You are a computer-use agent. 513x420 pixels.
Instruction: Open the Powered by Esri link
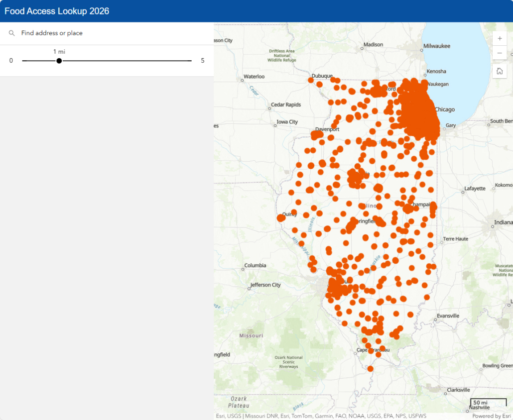tap(492, 416)
